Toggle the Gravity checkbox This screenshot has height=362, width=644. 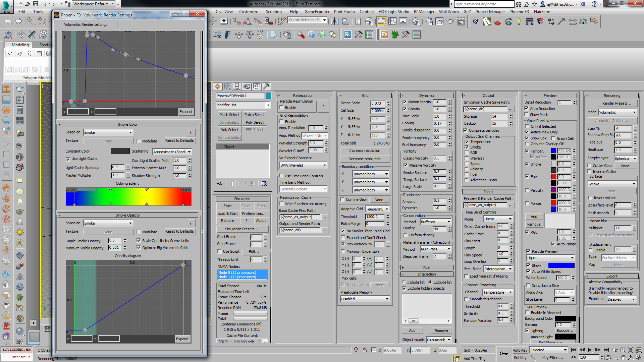405,109
